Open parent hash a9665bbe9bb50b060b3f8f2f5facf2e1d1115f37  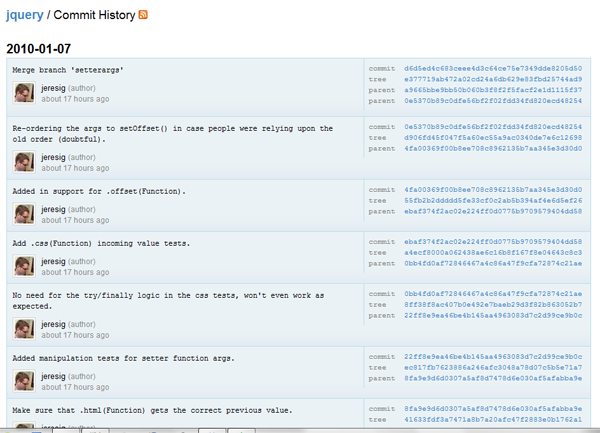tap(493, 90)
